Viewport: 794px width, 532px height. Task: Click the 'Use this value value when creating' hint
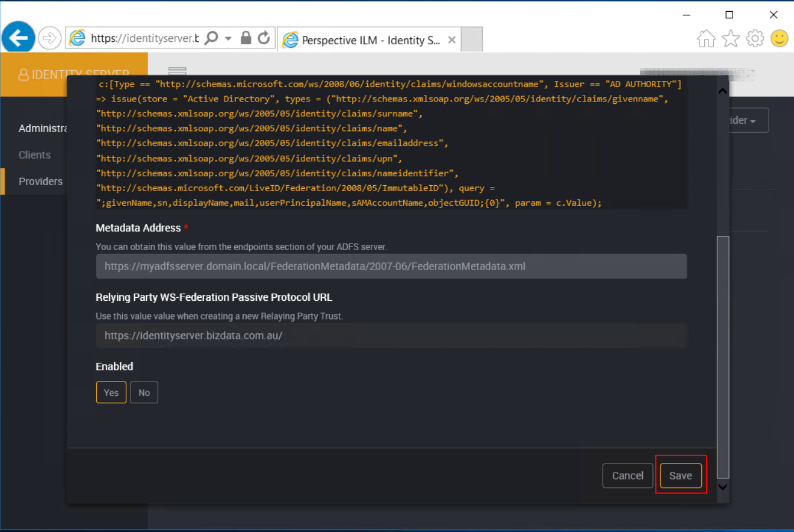click(219, 316)
